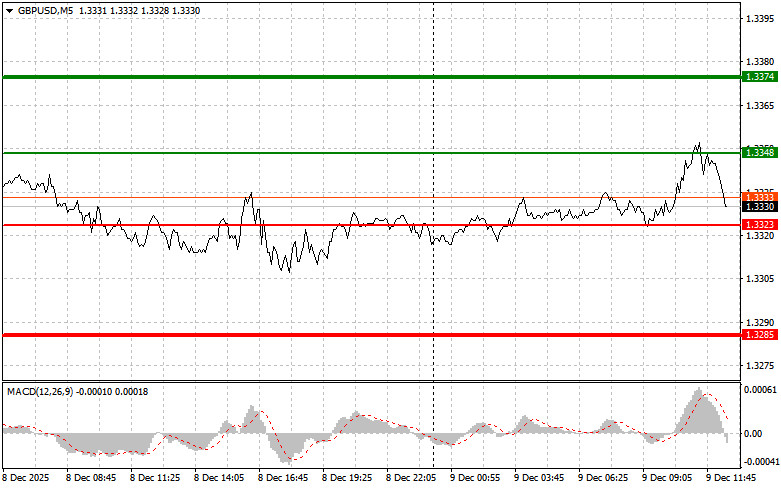Viewport: 781px width, 489px height.
Task: Click the 8 Dec 22:05 time label
Action: pos(411,478)
